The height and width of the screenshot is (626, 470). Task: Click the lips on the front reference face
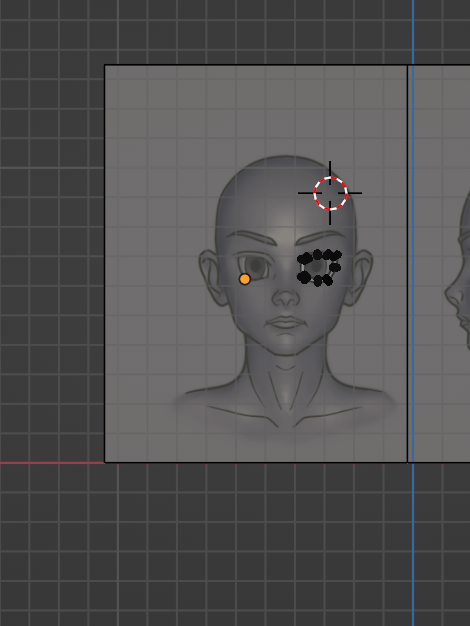tap(285, 322)
